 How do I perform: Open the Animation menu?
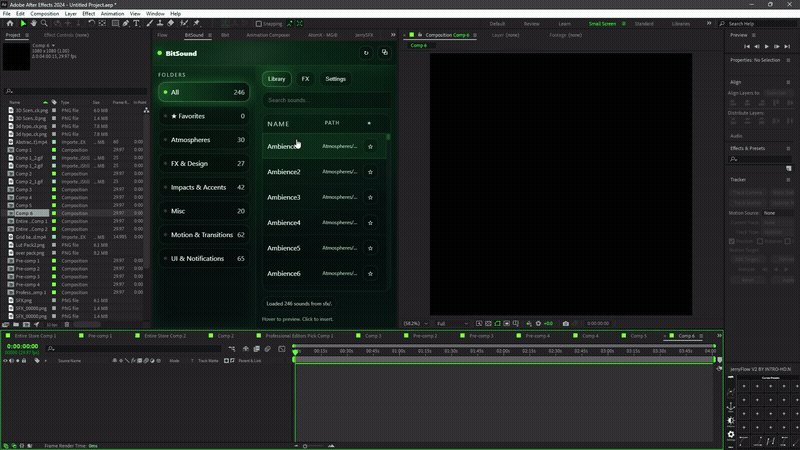(x=112, y=14)
